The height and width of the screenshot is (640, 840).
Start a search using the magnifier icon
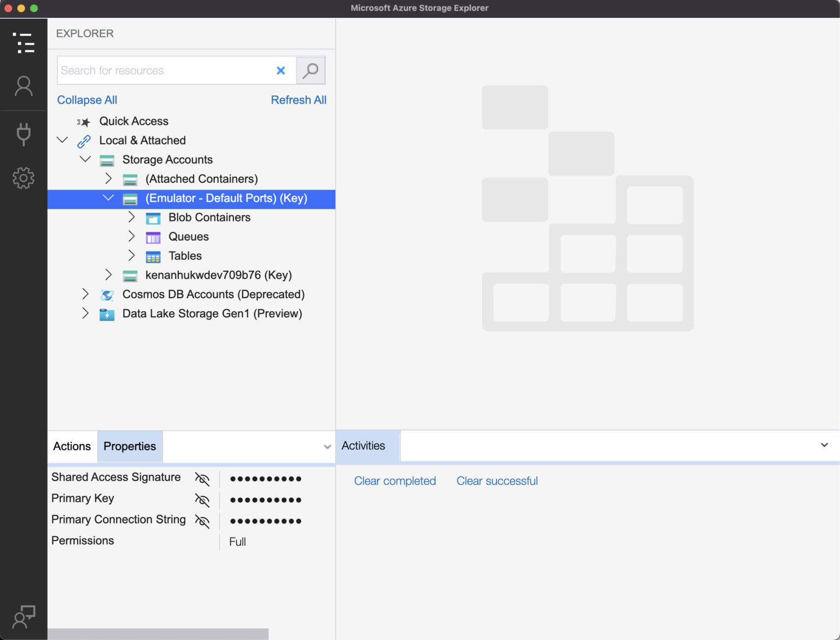[x=311, y=70]
